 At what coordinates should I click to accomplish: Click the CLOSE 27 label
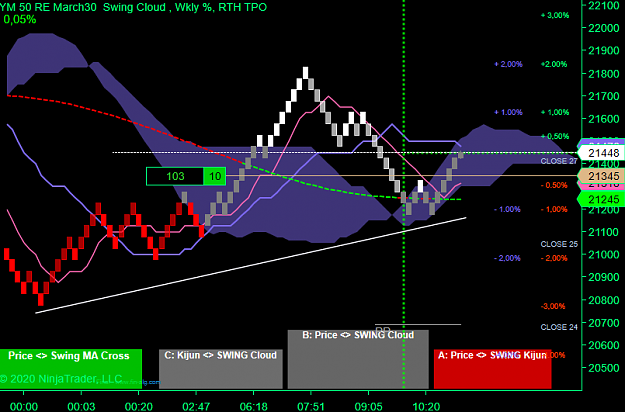559,161
